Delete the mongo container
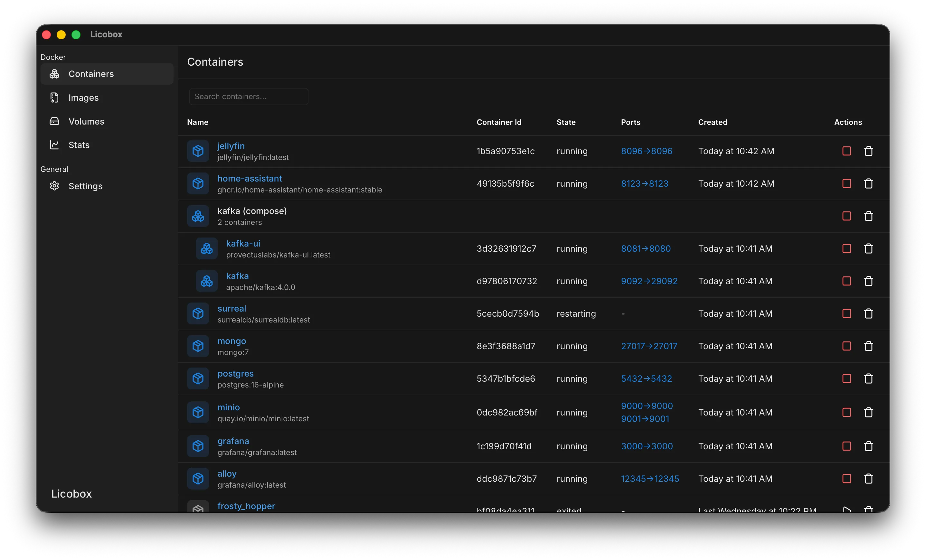The image size is (926, 560). tap(868, 346)
